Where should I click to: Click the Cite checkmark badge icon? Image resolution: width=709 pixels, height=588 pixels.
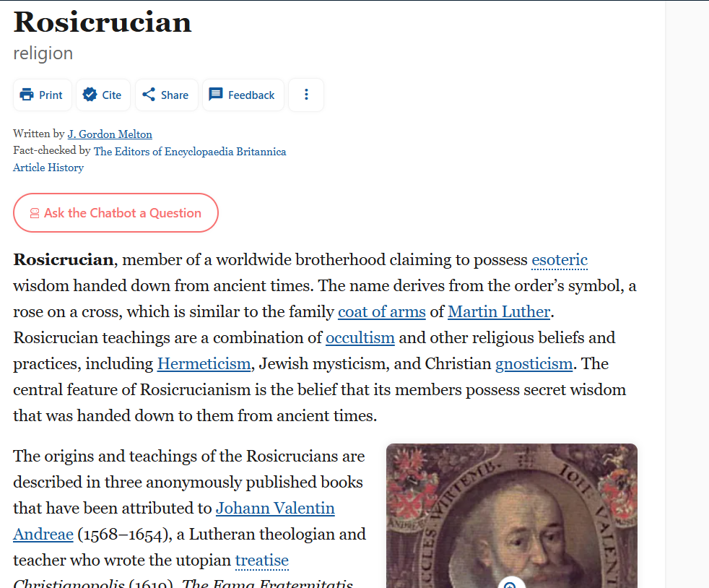[90, 95]
